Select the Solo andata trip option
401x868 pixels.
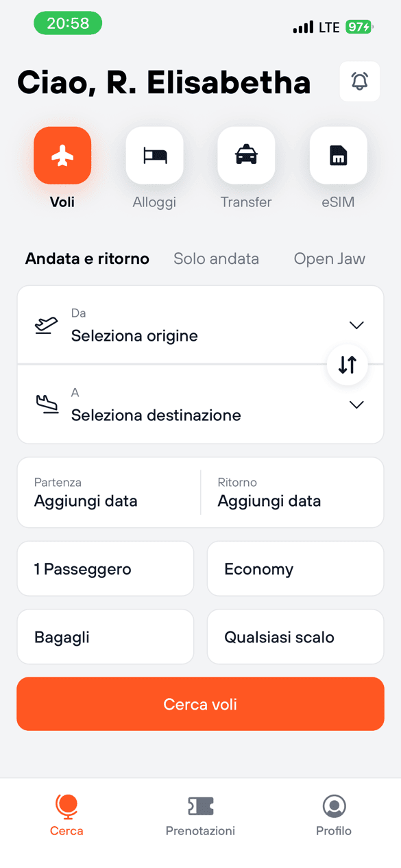[216, 258]
